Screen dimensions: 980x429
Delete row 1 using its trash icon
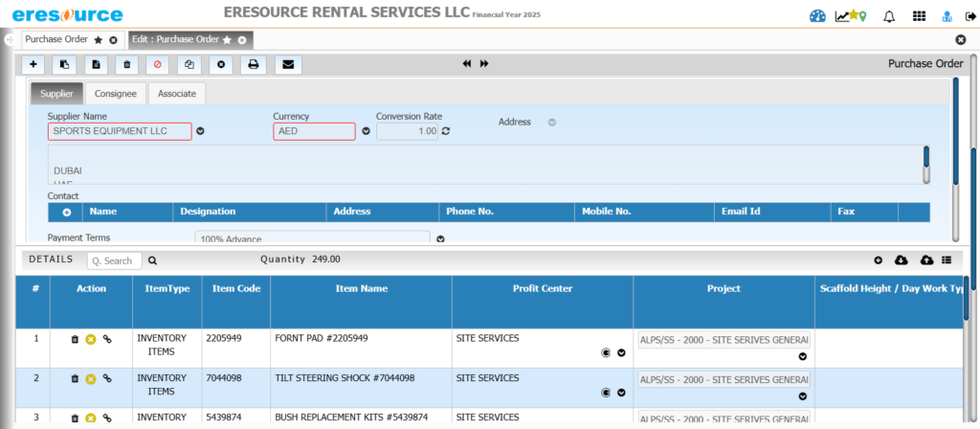pyautogui.click(x=75, y=339)
